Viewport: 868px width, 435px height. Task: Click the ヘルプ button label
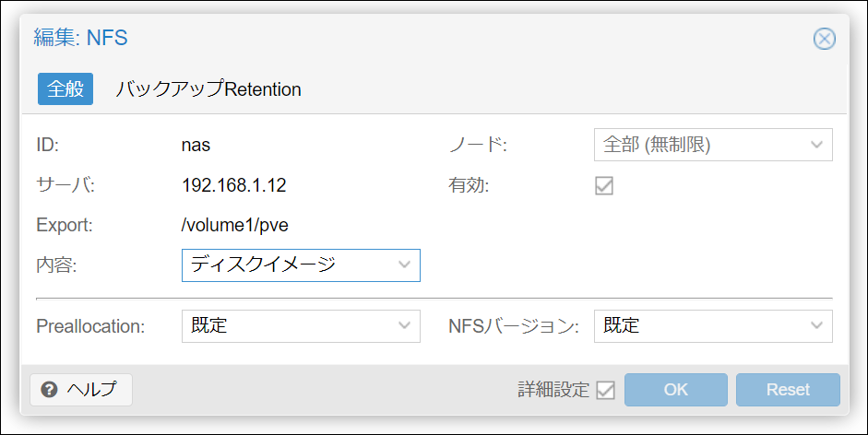click(x=92, y=390)
